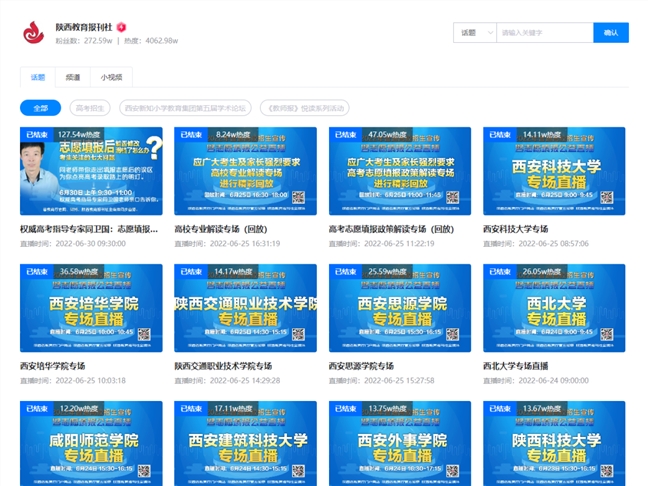Select the 全部 filter pill
This screenshot has width=648, height=486.
(40, 108)
